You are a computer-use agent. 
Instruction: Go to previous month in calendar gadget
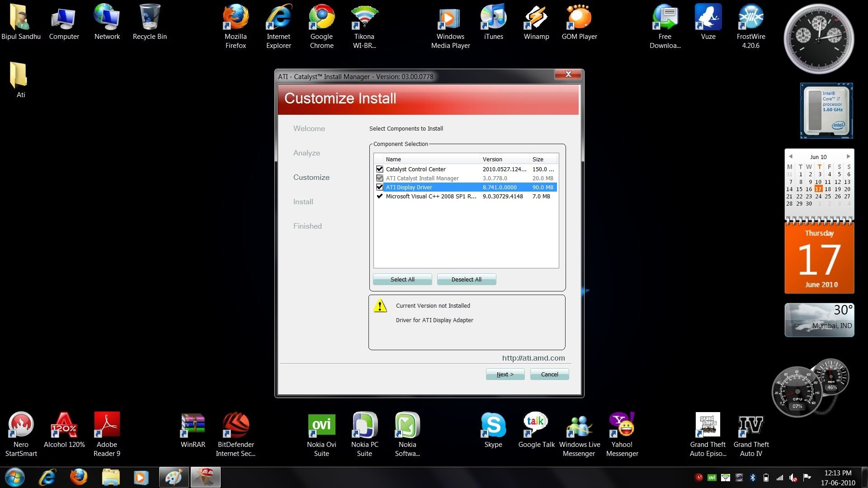click(790, 156)
